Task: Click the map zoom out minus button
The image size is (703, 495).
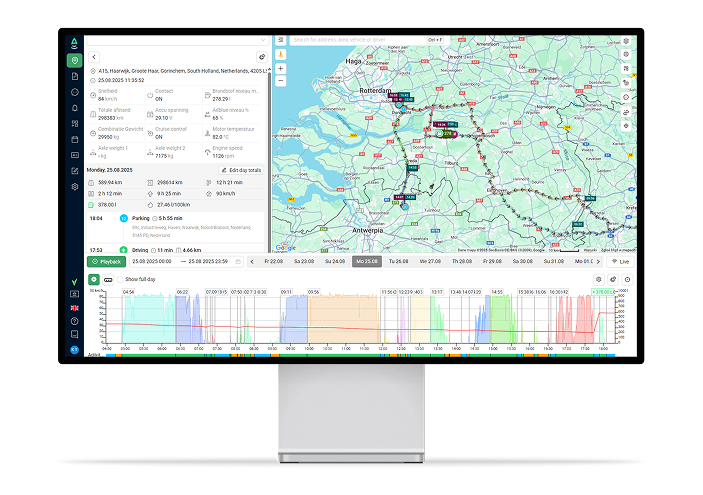Action: click(281, 81)
